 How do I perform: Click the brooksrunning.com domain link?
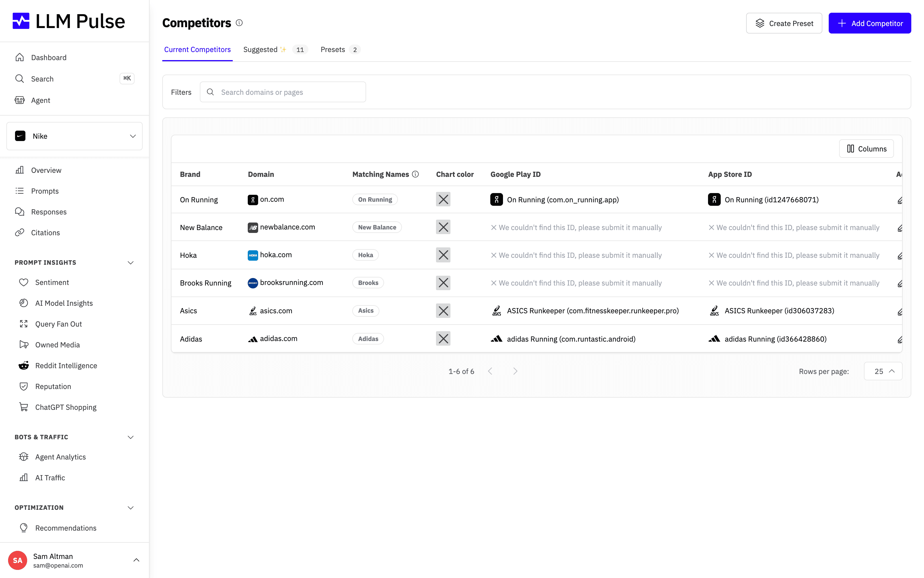point(291,283)
